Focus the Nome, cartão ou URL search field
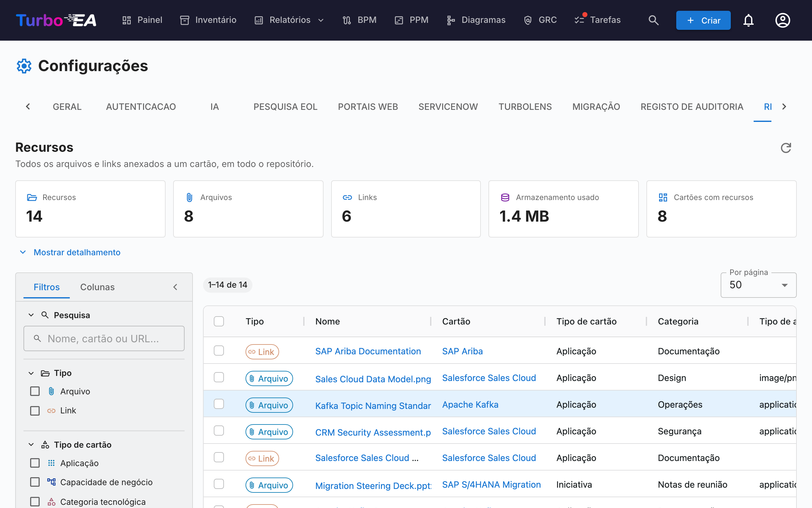Viewport: 812px width, 508px height. tap(104, 338)
